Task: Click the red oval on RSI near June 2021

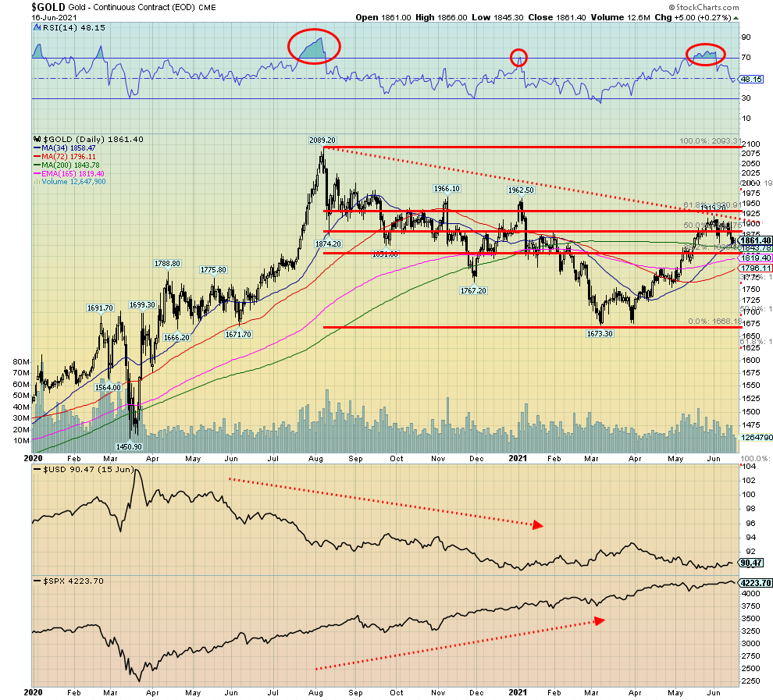Action: point(705,54)
